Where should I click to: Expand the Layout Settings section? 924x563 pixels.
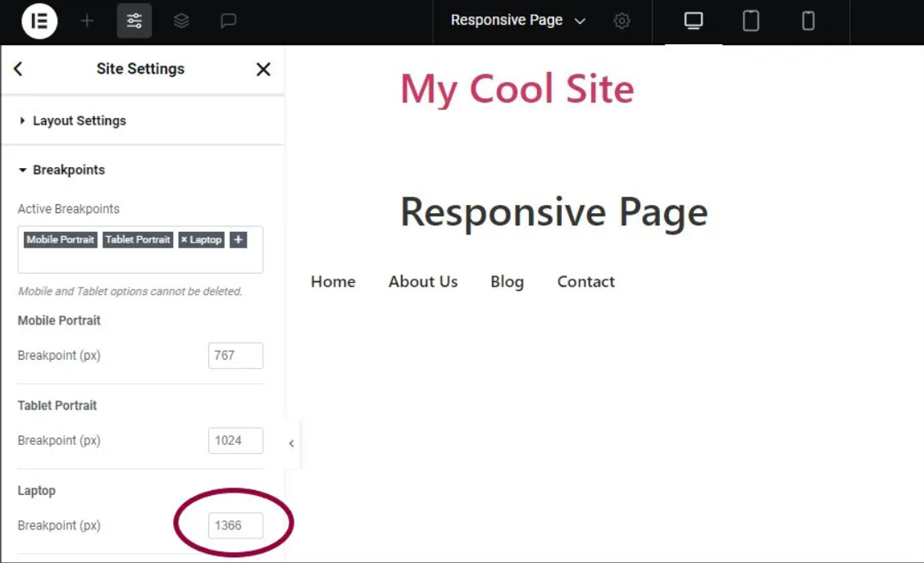pyautogui.click(x=79, y=120)
